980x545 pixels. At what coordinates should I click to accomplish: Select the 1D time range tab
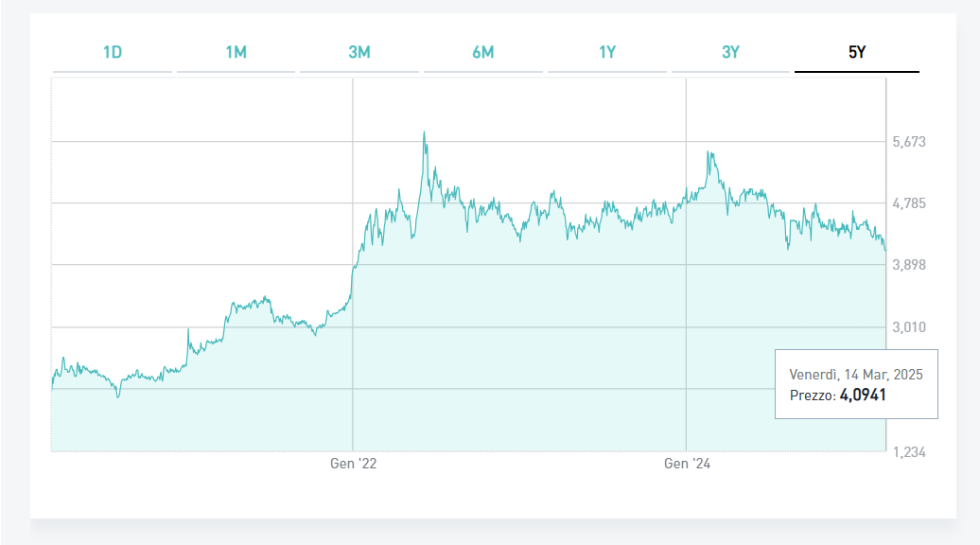click(113, 52)
